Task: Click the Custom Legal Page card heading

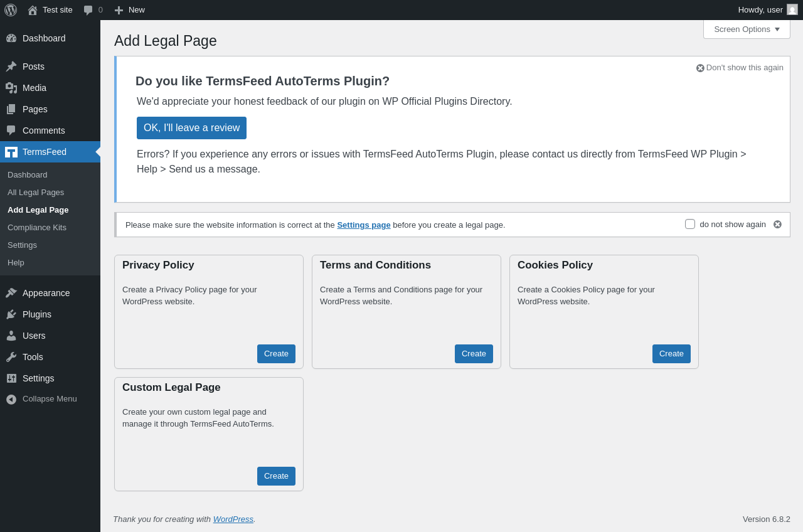Action: [171, 388]
